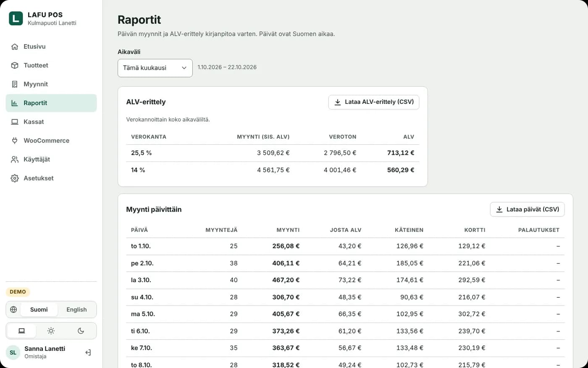This screenshot has height=368, width=588.
Task: Click the logout icon beside Sanna Lanetti
Action: (88, 352)
